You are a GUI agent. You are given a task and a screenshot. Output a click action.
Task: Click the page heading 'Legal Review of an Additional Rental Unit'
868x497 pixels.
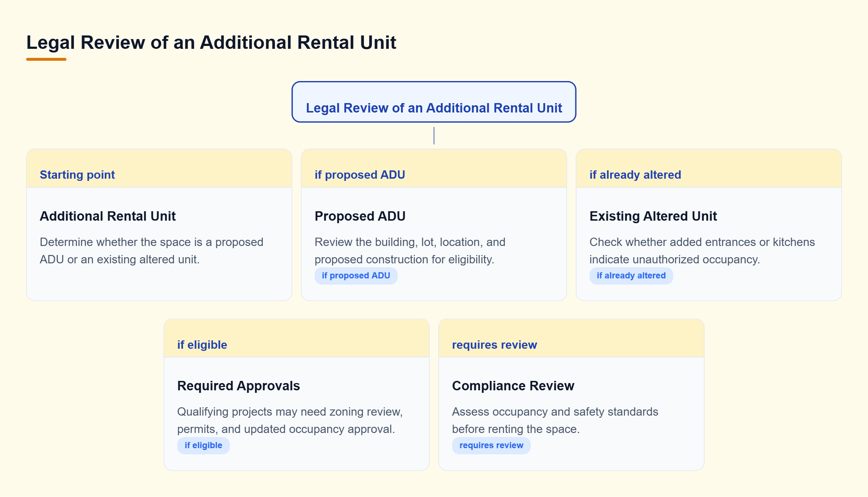[x=211, y=43]
